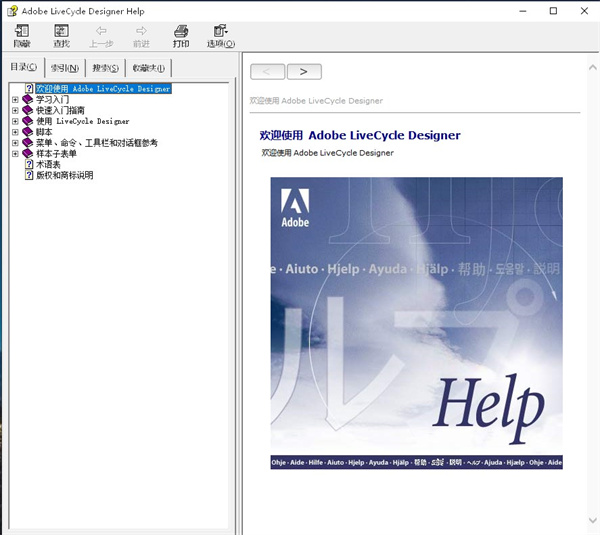Image resolution: width=600 pixels, height=535 pixels.
Task: Select the 菜单、命令、工具栏和对话框参考 topic
Action: click(x=97, y=143)
